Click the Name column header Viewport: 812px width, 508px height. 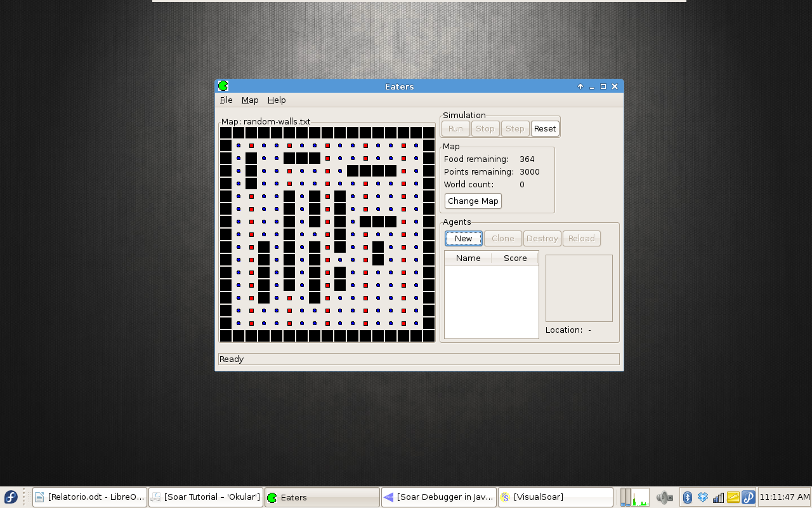pos(468,258)
